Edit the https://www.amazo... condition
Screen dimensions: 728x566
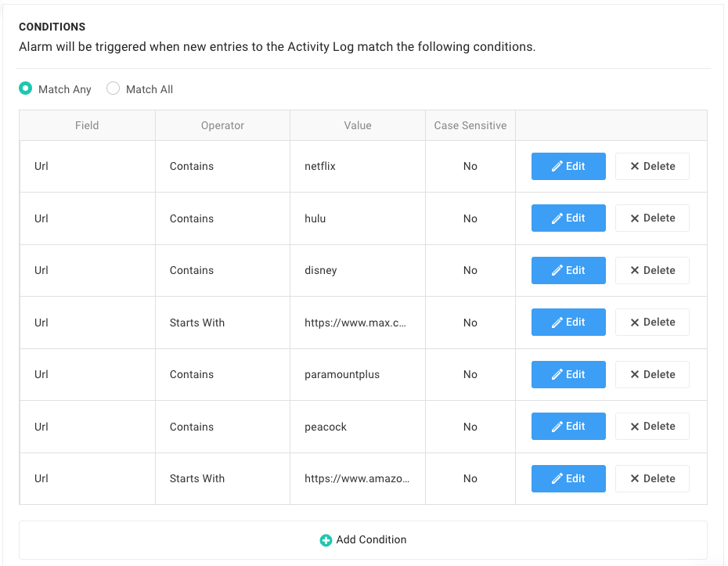coord(568,478)
